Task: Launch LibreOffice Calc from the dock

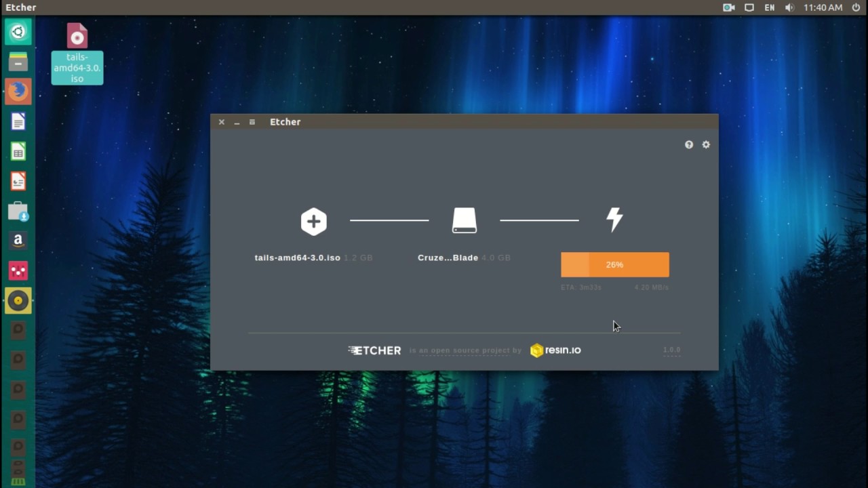Action: 18,151
